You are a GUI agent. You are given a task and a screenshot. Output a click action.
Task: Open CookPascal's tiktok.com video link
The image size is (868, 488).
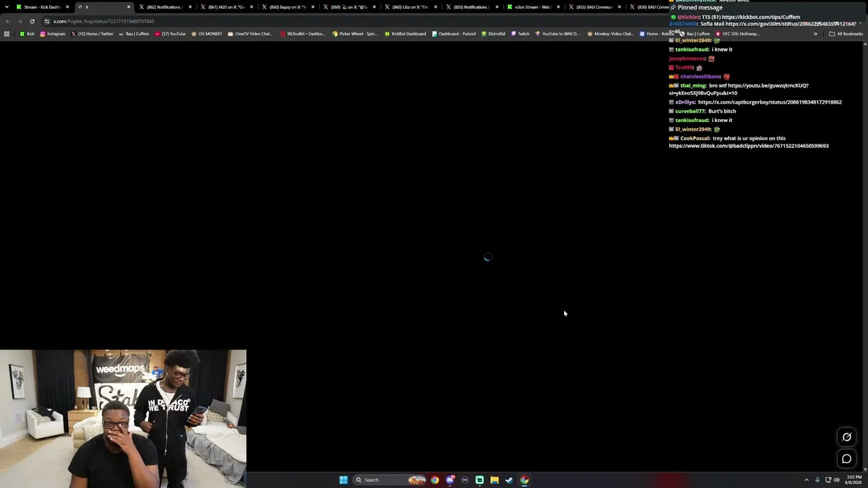[749, 146]
